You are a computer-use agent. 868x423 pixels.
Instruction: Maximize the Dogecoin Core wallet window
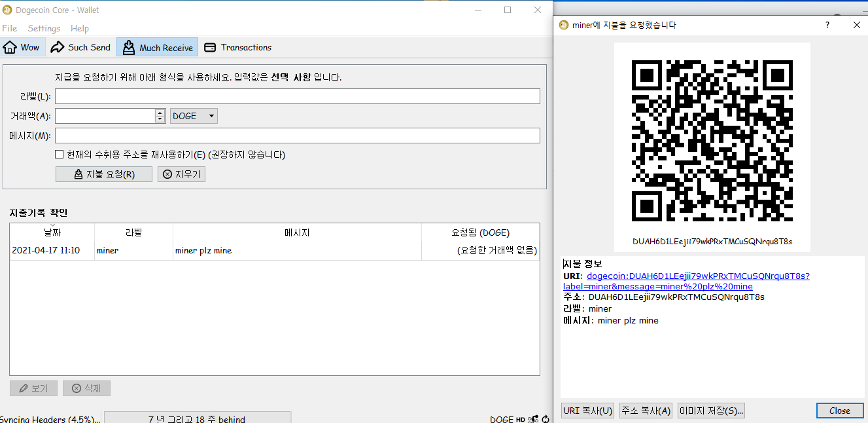click(508, 10)
